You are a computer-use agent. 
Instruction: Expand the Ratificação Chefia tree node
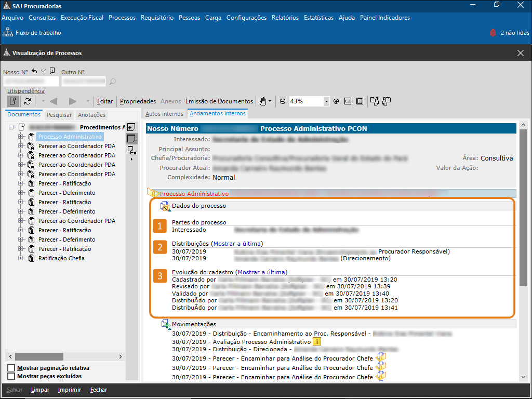(21, 258)
